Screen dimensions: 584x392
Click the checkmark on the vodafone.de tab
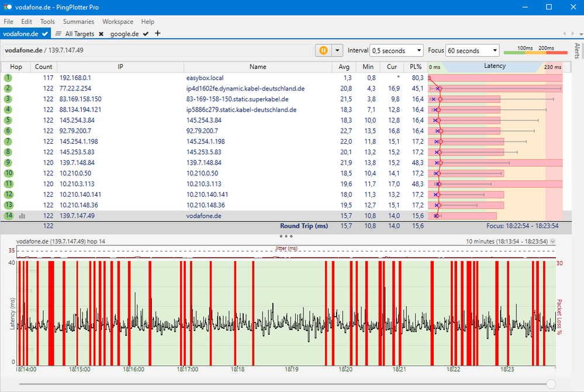pyautogui.click(x=45, y=34)
